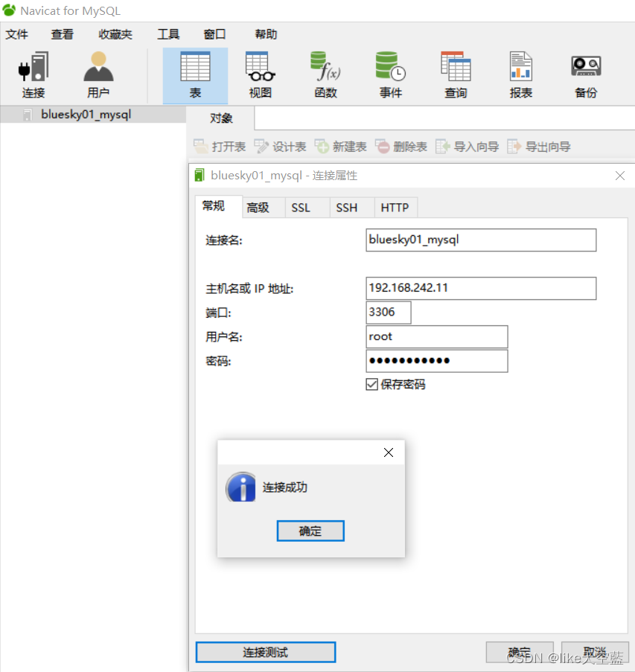Click the host name or IP address field

(x=481, y=288)
